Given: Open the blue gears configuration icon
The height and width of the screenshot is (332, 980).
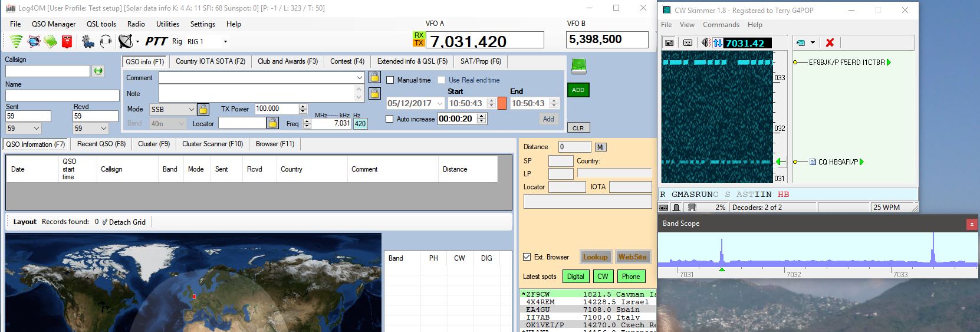Looking at the screenshot, I should point(88,41).
